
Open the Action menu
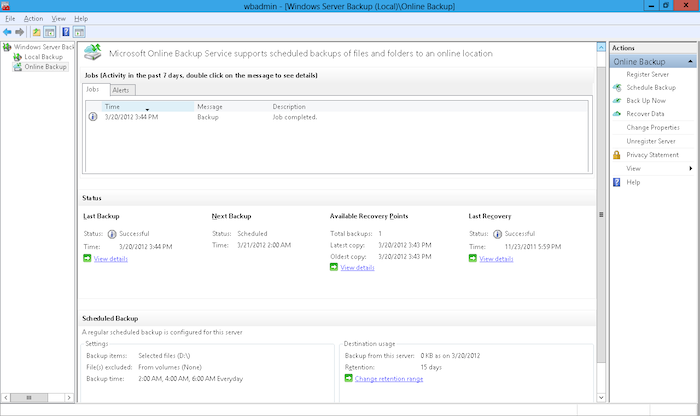coord(34,18)
